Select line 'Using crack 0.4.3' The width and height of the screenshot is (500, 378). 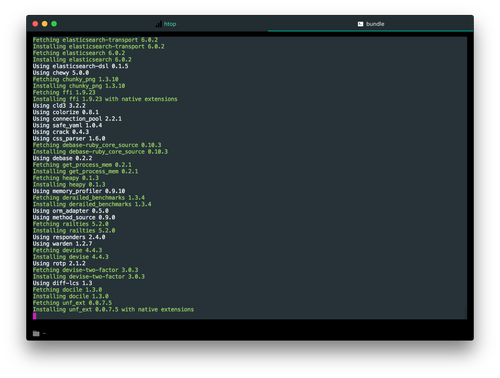coord(61,132)
